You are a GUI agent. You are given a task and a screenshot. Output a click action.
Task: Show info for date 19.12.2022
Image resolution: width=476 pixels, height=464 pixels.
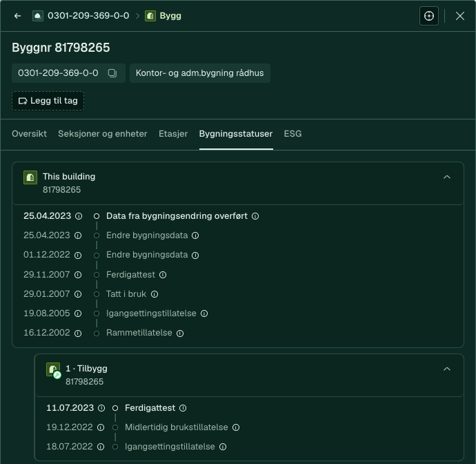coord(101,427)
